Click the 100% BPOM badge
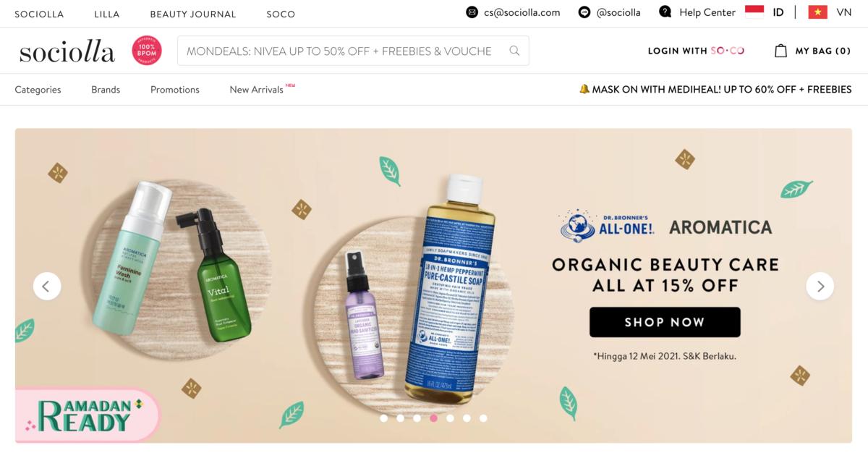 147,51
